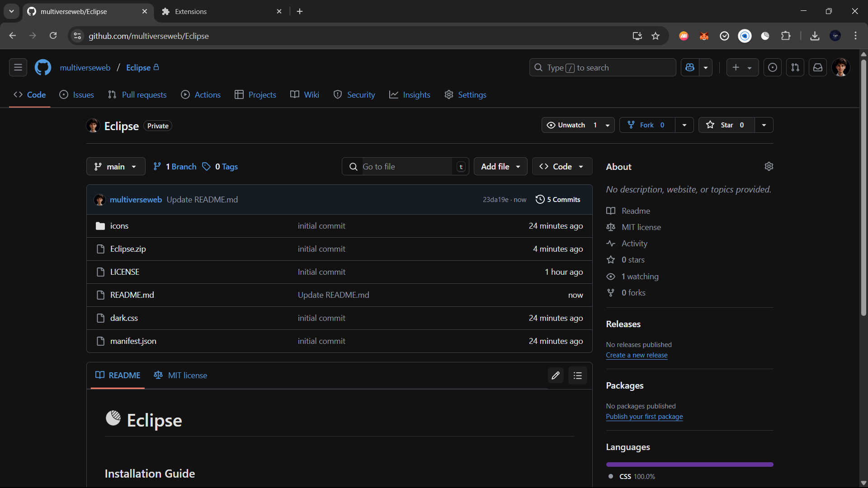This screenshot has height=488, width=868.
Task: Click Create a new release link
Action: (637, 355)
